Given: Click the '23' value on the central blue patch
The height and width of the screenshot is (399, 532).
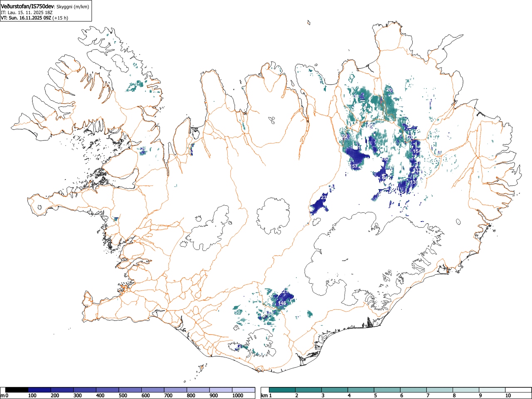Looking at the screenshot, I should (324, 198).
